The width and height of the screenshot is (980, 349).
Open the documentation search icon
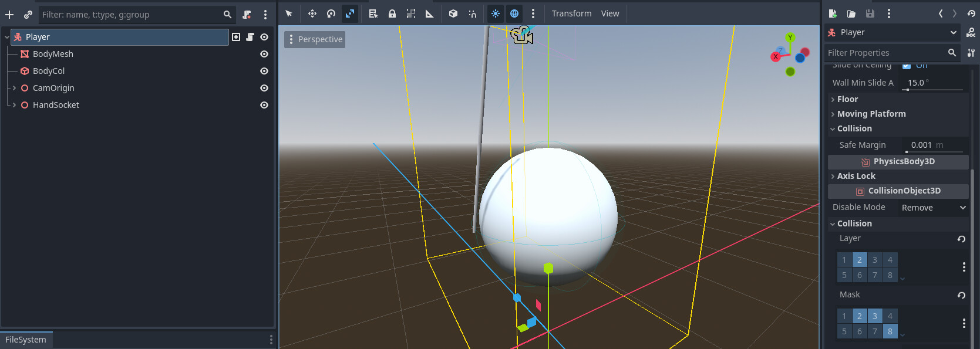point(971,33)
